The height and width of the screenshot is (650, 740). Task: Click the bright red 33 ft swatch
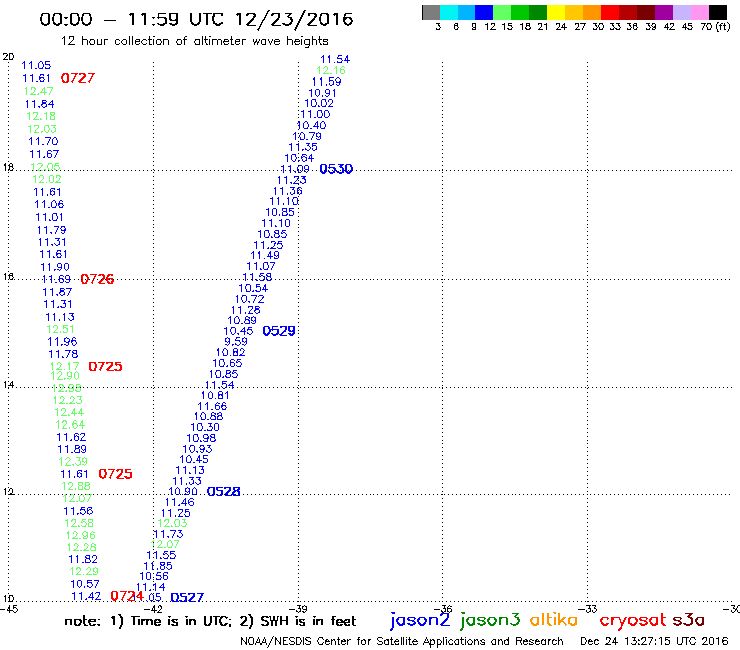tap(610, 12)
